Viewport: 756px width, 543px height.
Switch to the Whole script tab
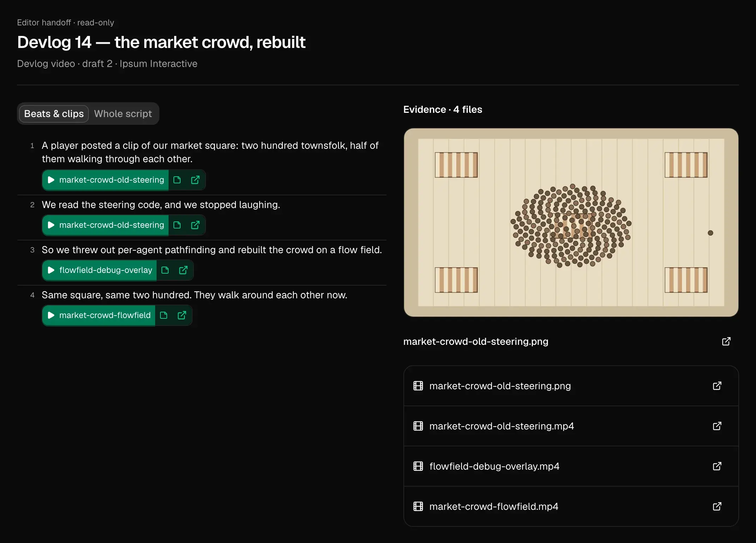(123, 114)
